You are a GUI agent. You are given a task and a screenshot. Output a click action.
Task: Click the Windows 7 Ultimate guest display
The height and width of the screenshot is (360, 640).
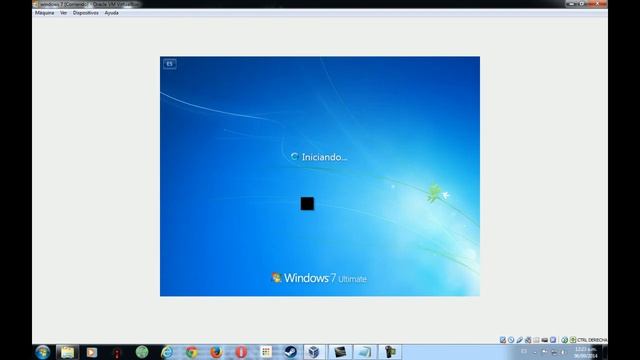(x=320, y=176)
